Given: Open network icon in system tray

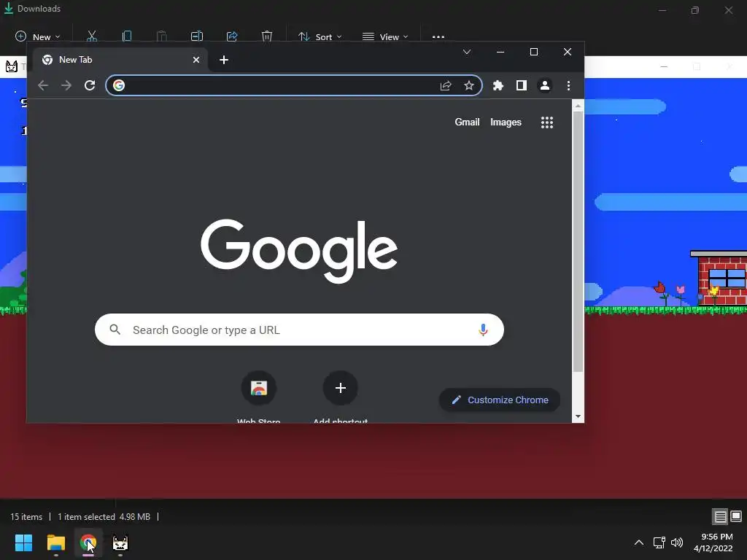Looking at the screenshot, I should coord(659,542).
